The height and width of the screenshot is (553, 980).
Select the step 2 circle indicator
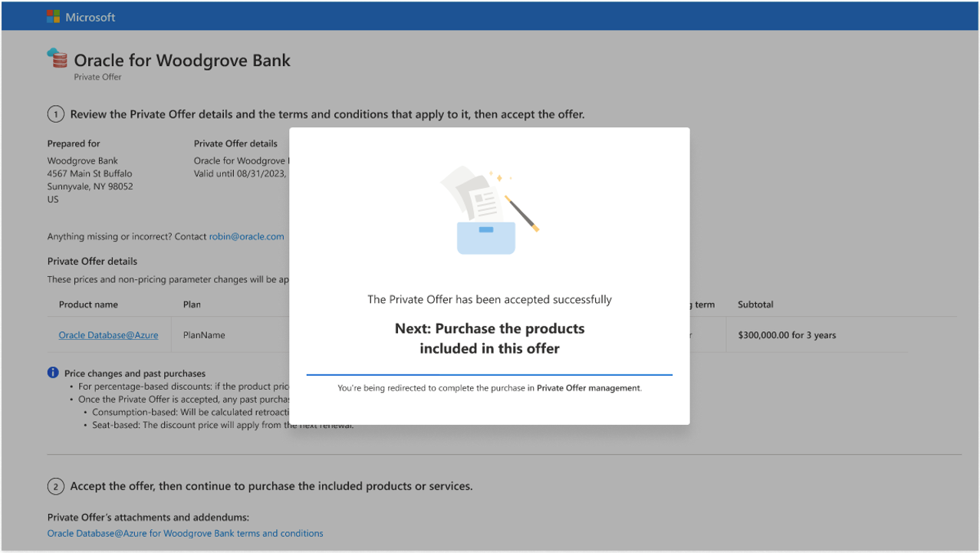(55, 486)
